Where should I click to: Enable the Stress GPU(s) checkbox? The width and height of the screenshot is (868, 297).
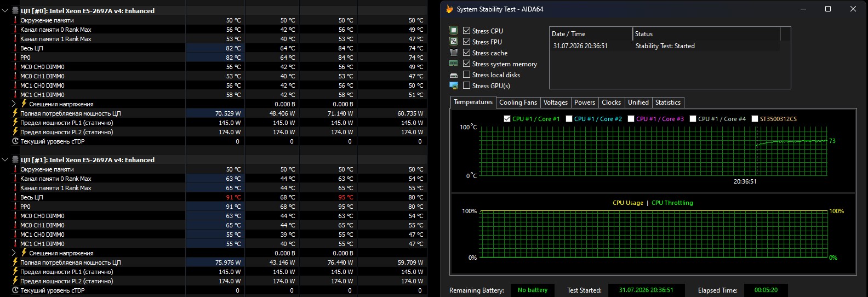click(x=466, y=85)
